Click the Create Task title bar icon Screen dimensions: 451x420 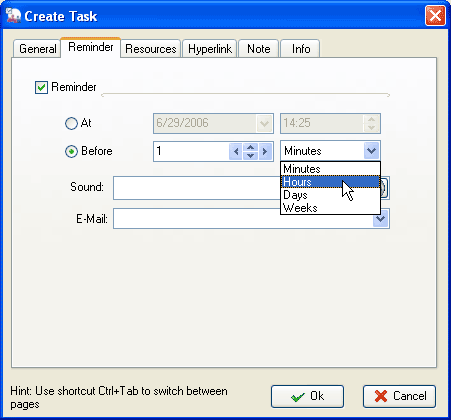13,16
